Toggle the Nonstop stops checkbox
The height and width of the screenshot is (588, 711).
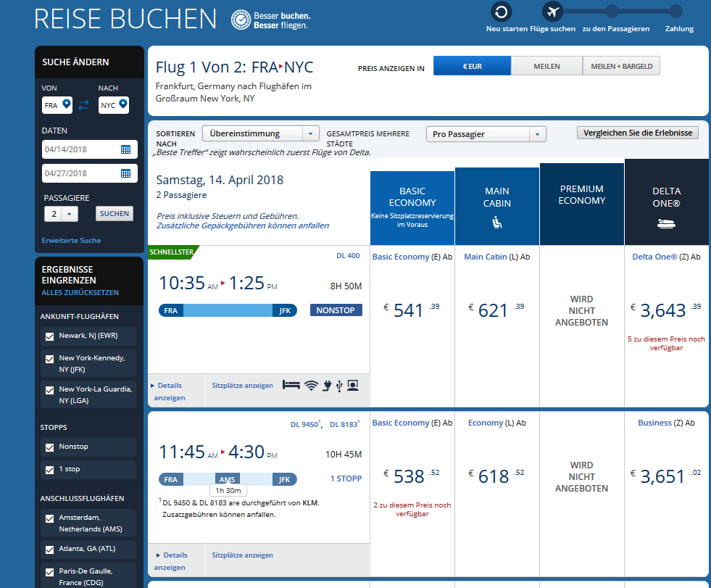[x=50, y=447]
